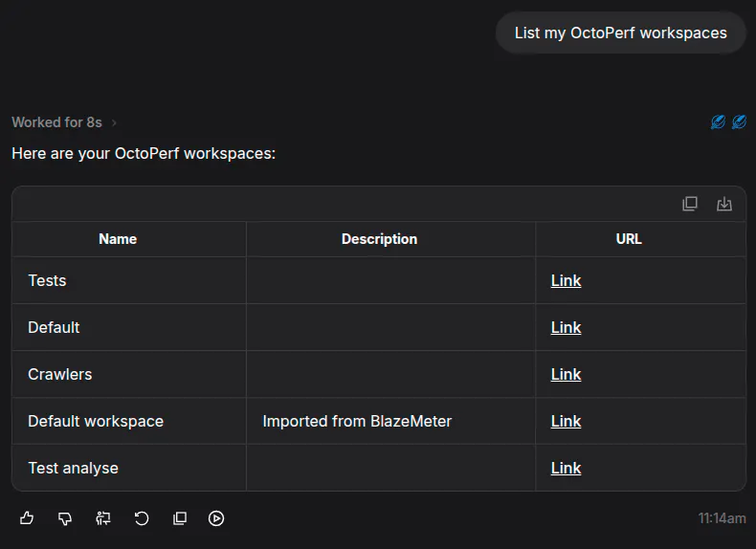This screenshot has width=756, height=549.
Task: Click the 11:14am timestamp
Action: [722, 518]
